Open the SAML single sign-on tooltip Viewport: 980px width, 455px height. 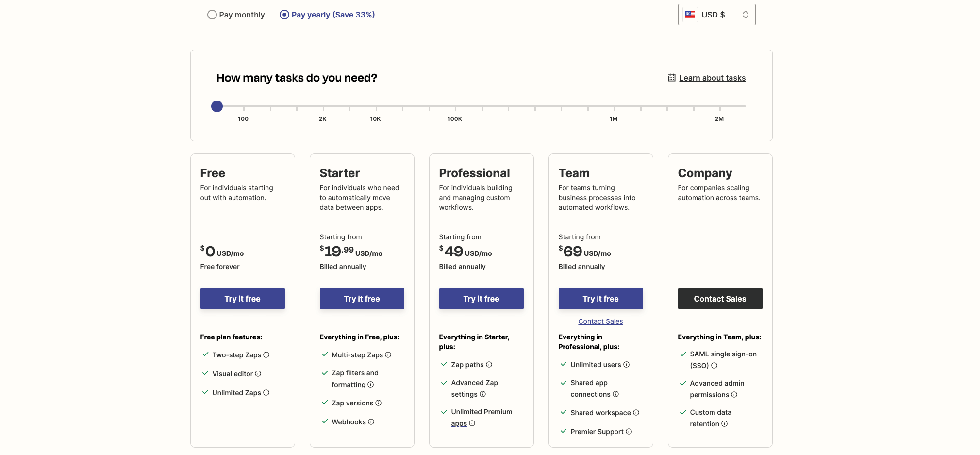coord(714,366)
